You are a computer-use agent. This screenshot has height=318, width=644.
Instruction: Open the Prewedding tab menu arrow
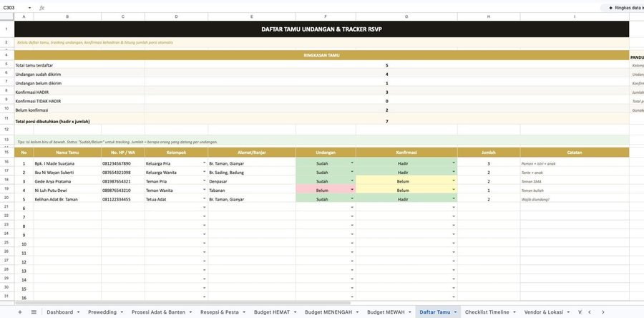click(x=122, y=312)
